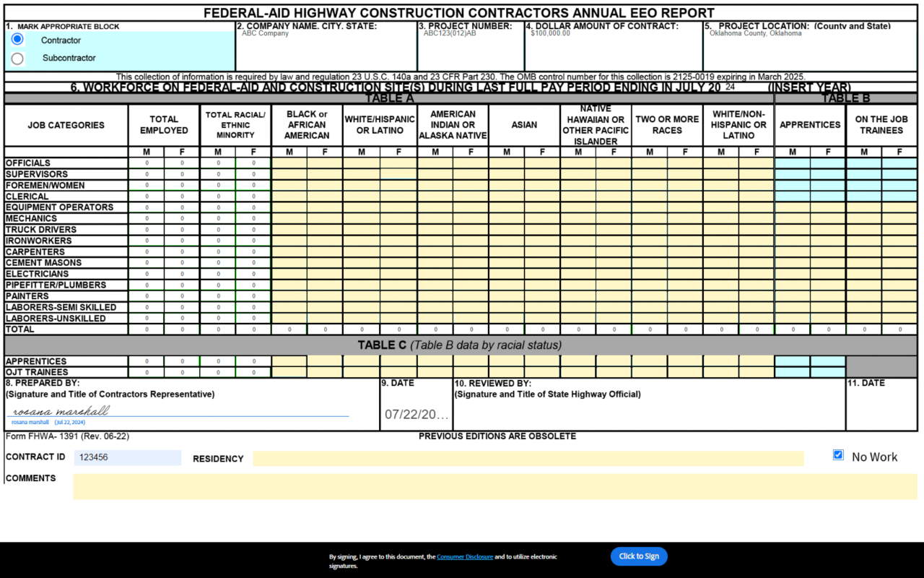Click Officials row Apprentices male cell
Image resolution: width=924 pixels, height=578 pixels.
[x=792, y=163]
